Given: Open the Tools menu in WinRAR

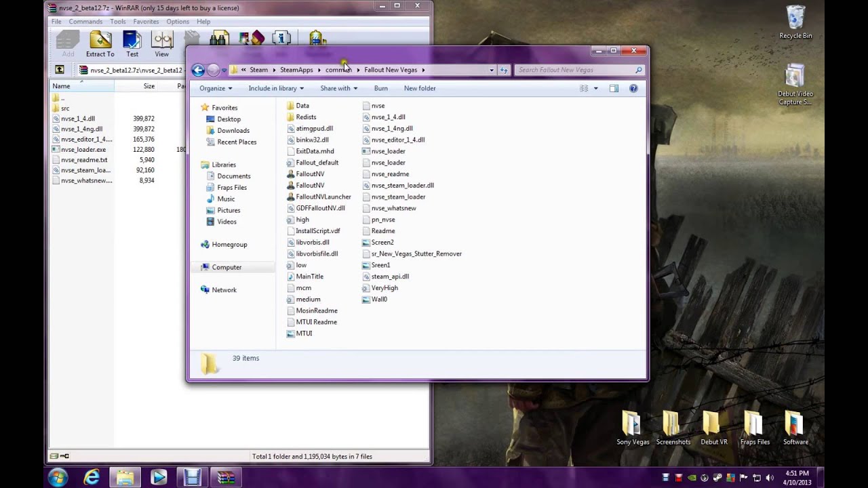Looking at the screenshot, I should (x=118, y=22).
